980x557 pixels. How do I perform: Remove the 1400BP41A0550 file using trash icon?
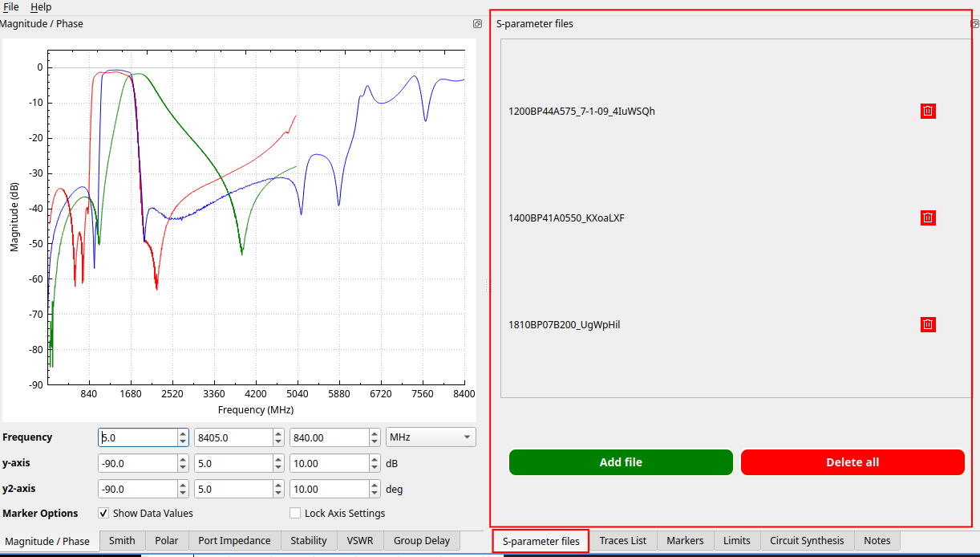(x=928, y=218)
